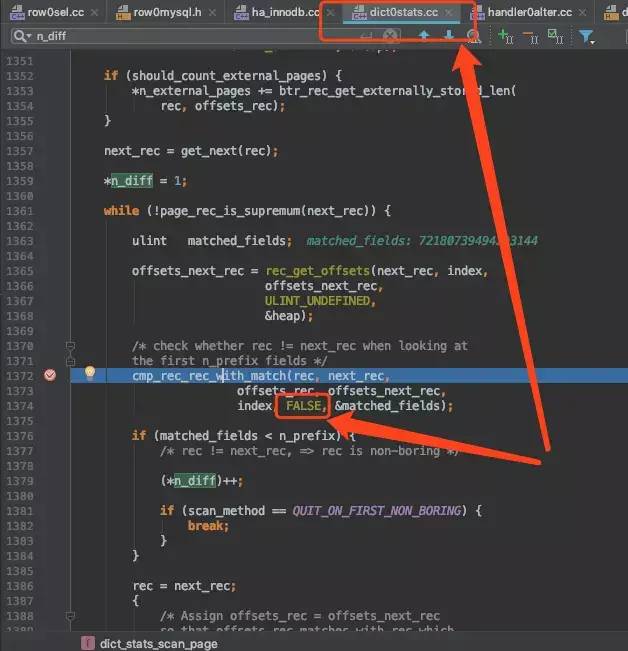This screenshot has width=628, height=651.
Task: Close the handler0alter.cc tab
Action: pyautogui.click(x=582, y=13)
